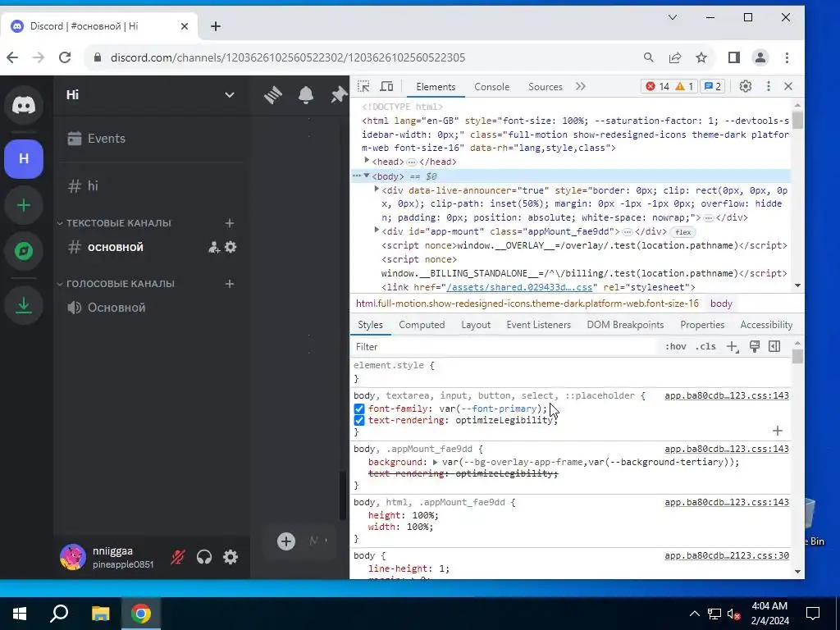Add a server with green plus icon
The width and height of the screenshot is (840, 630).
click(24, 205)
